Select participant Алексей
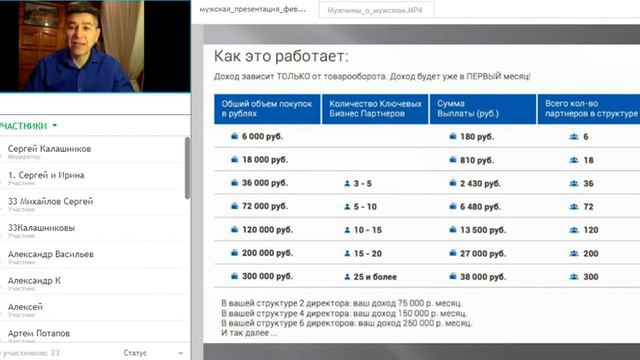The image size is (640, 360). click(x=92, y=309)
